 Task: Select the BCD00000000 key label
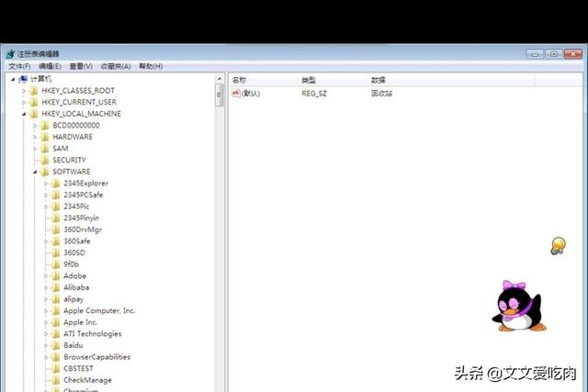76,126
